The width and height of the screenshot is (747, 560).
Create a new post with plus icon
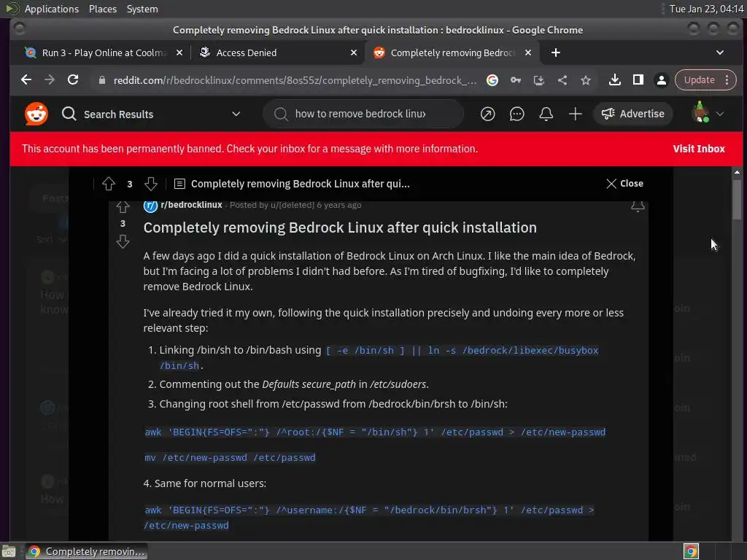575,114
